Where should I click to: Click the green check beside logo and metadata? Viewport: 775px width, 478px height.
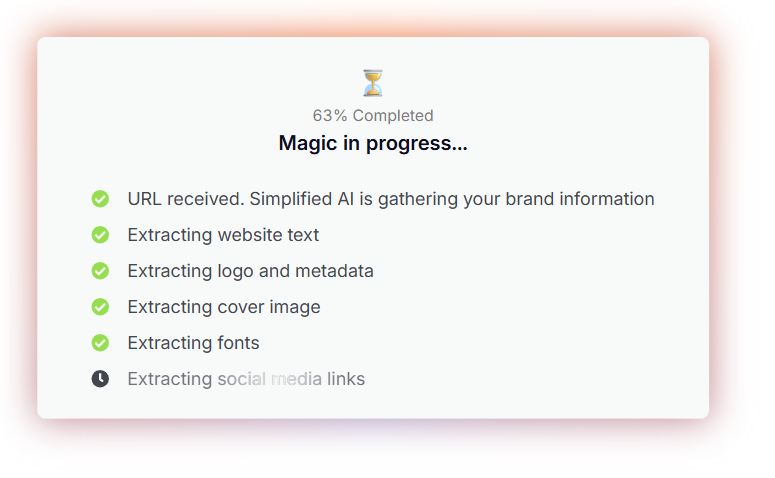pos(100,271)
